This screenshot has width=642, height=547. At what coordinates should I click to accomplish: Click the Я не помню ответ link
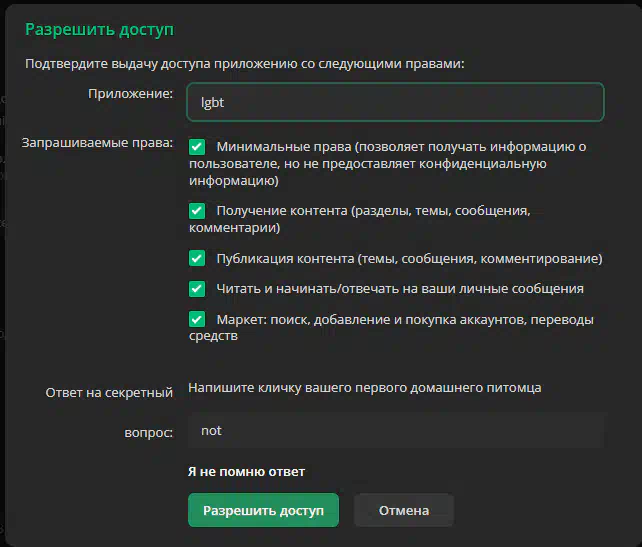tap(246, 471)
